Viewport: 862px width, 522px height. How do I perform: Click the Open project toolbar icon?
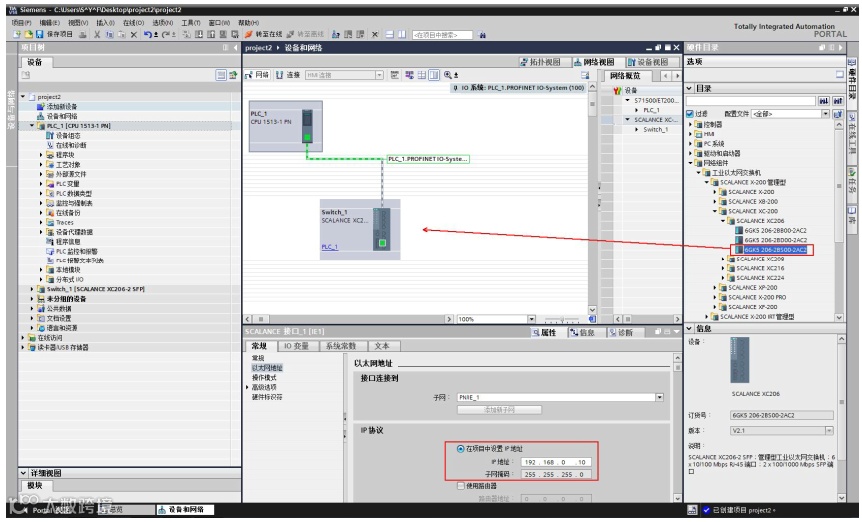[28, 34]
